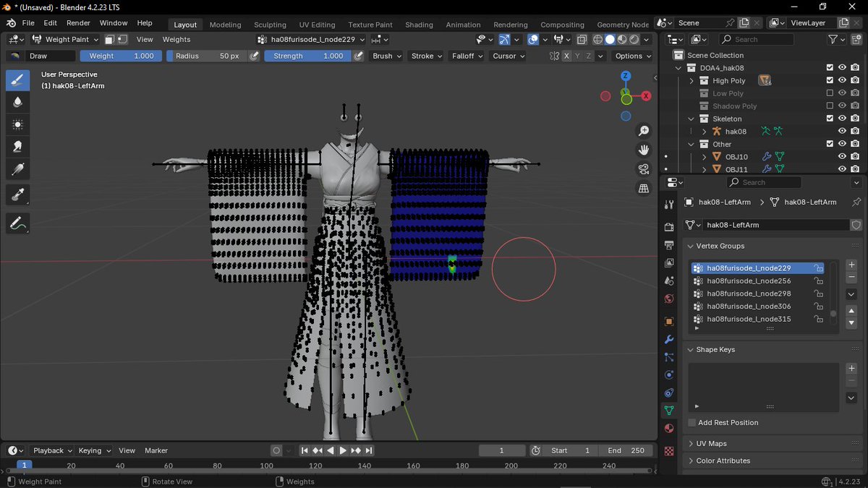Toggle the camera view icon
Image resolution: width=868 pixels, height=488 pixels.
coord(644,169)
